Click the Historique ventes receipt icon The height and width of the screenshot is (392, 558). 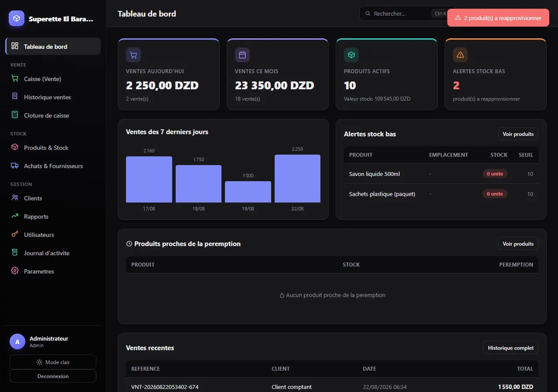pyautogui.click(x=15, y=97)
